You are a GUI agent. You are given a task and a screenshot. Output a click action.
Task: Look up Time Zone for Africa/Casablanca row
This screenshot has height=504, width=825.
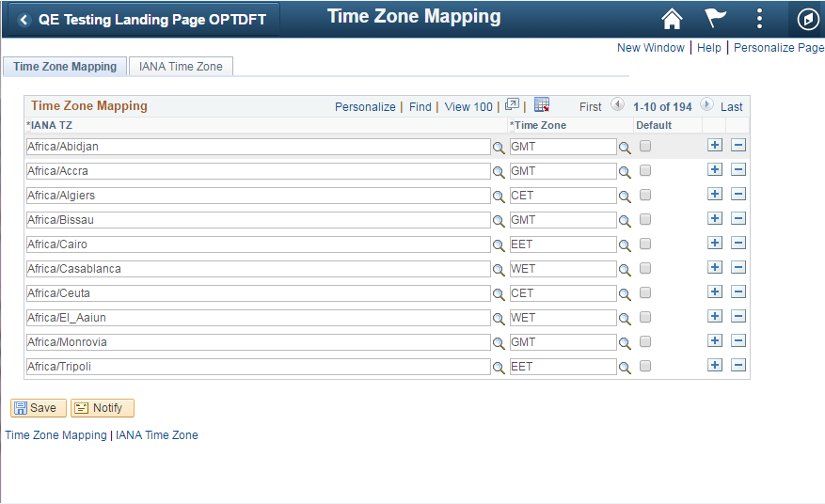pyautogui.click(x=625, y=270)
